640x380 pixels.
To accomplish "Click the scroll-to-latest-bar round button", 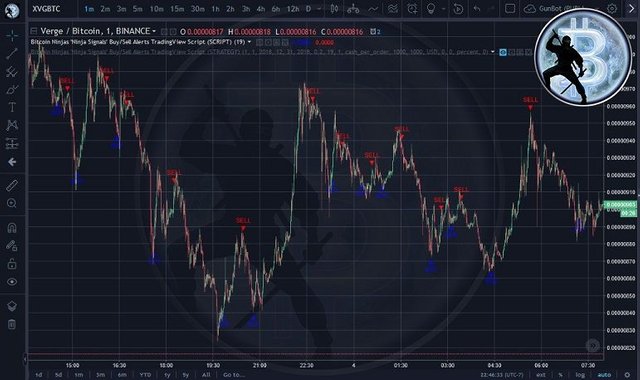I will pyautogui.click(x=593, y=346).
